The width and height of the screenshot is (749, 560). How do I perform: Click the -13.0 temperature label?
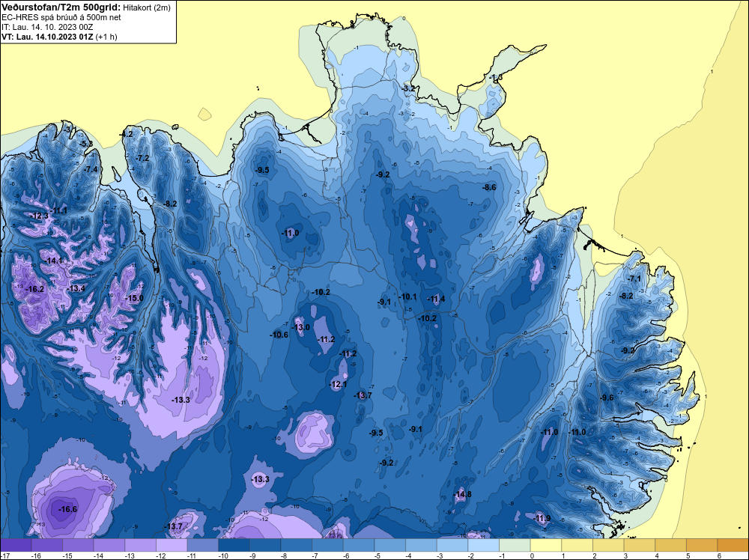pos(300,327)
